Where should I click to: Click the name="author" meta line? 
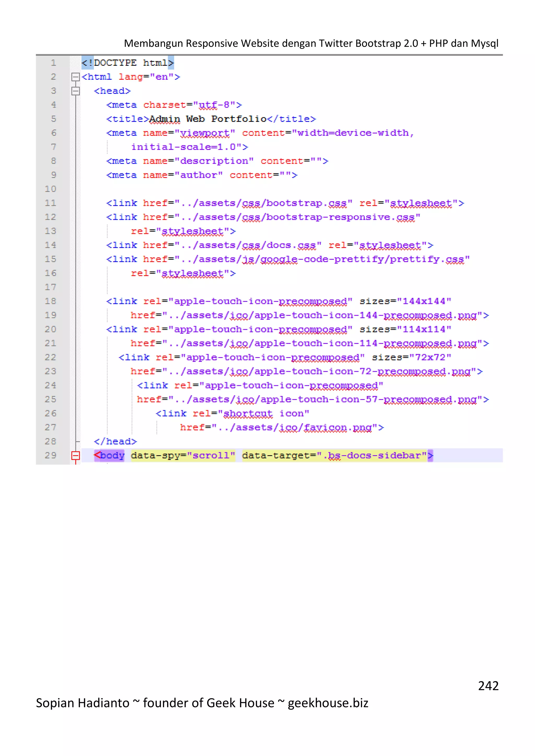[202, 175]
